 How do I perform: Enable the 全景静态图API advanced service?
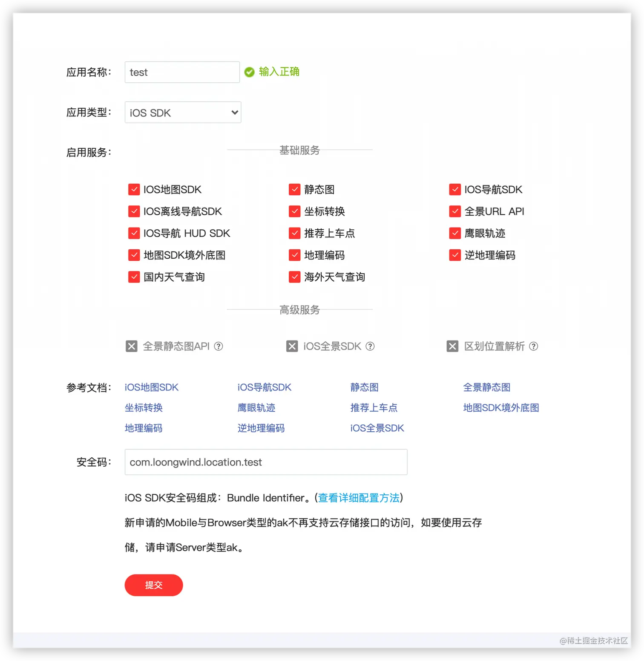tap(132, 346)
